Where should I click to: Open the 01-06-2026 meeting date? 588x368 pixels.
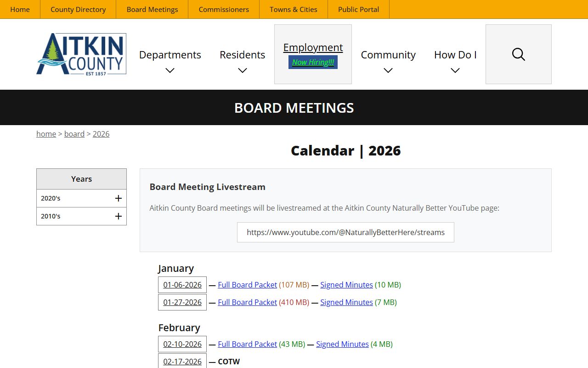(x=182, y=285)
